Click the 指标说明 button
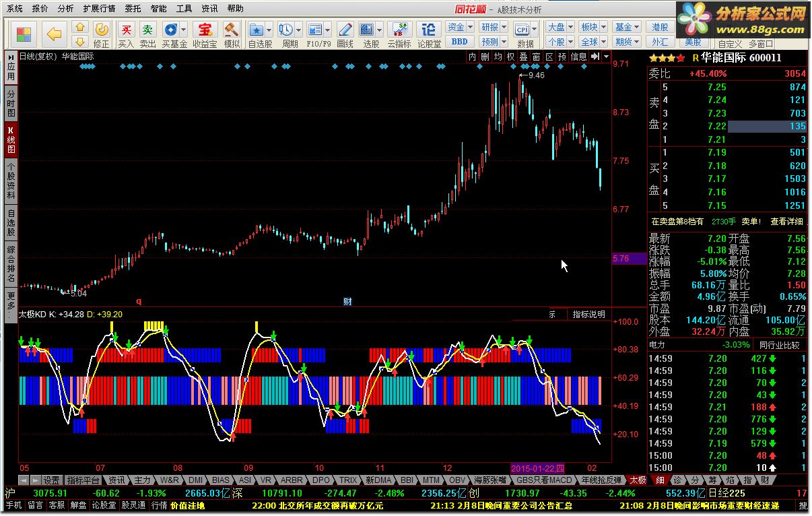Viewport: 812px width, 516px height. [589, 314]
